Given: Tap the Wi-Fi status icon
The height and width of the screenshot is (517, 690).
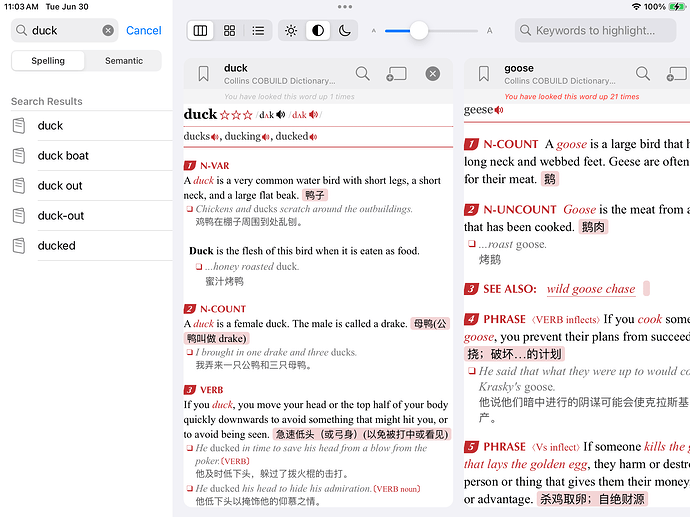Looking at the screenshot, I should (636, 7).
